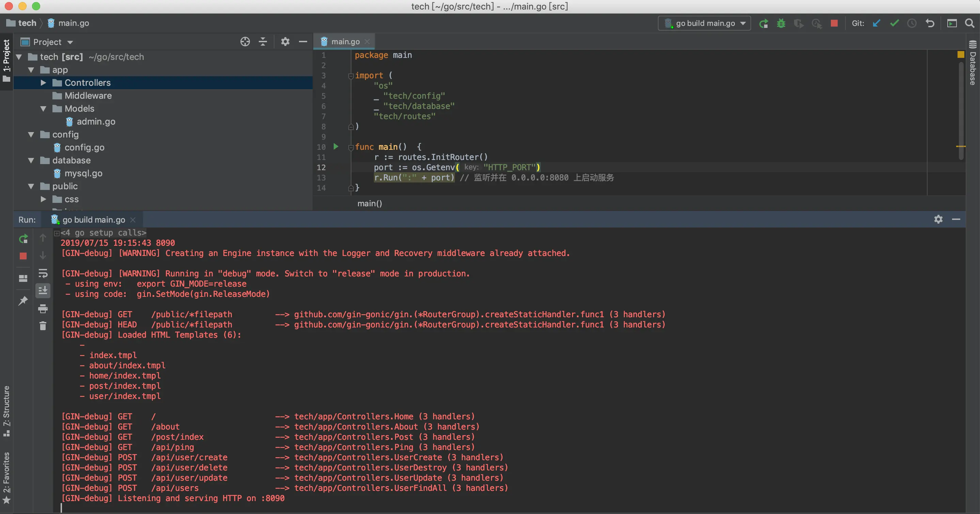Collapse the Models folder
The image size is (980, 514).
pos(43,109)
